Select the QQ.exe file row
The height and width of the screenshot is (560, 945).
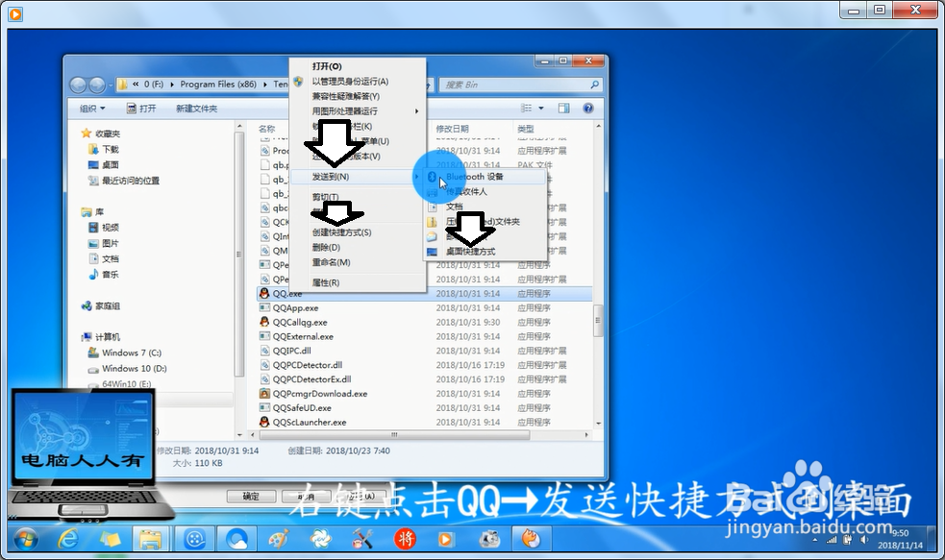[x=424, y=294]
